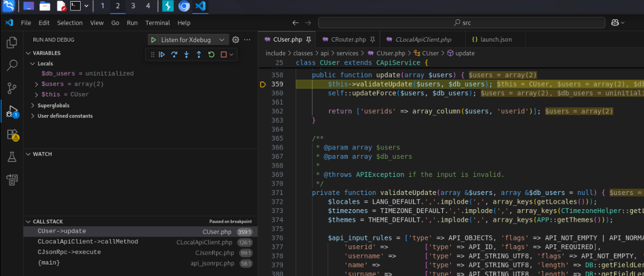Open the Run menu
This screenshot has width=644, height=276.
pos(132,23)
